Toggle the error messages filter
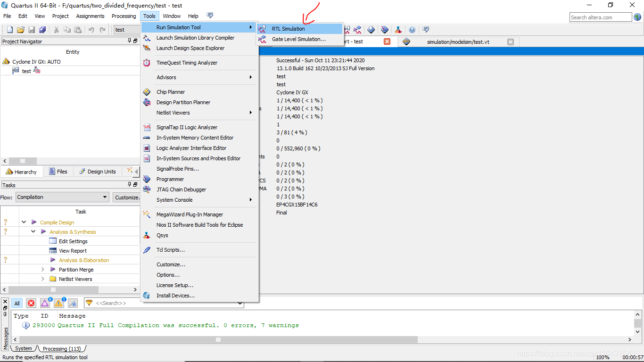 click(x=31, y=303)
